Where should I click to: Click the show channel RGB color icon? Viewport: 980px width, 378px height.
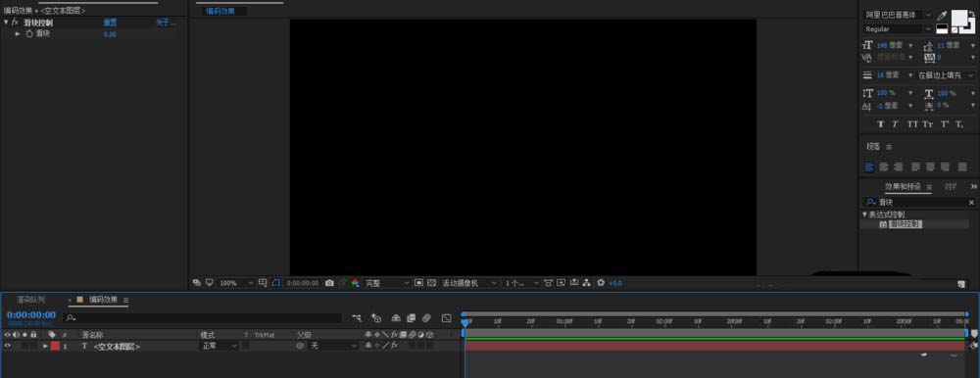(x=355, y=283)
